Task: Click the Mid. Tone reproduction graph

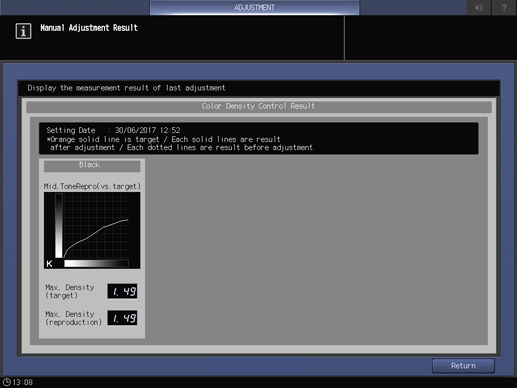Action: pos(92,230)
